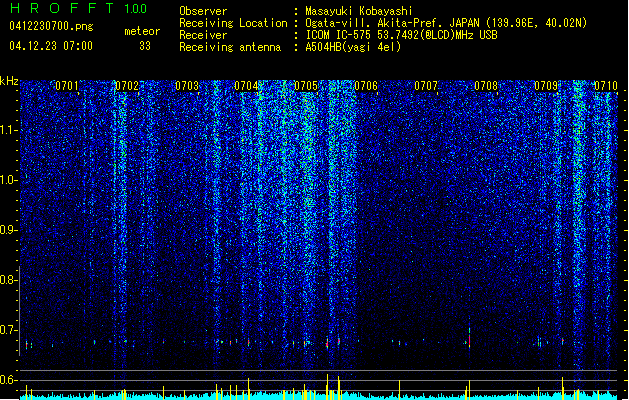629x400 pixels.
Task: Click the 0708 time marker
Action: tap(486, 86)
